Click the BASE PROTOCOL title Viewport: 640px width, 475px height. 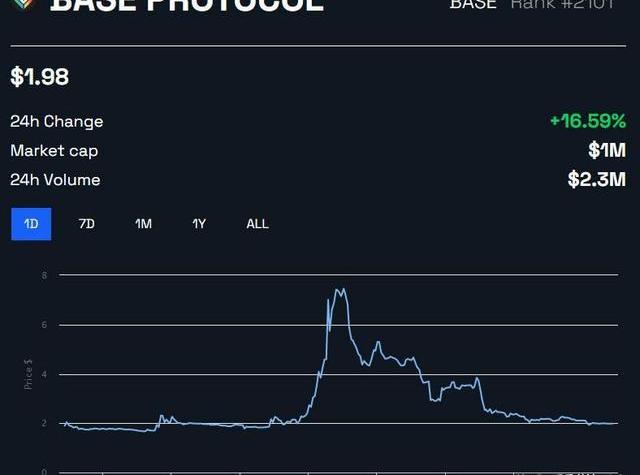click(187, 5)
